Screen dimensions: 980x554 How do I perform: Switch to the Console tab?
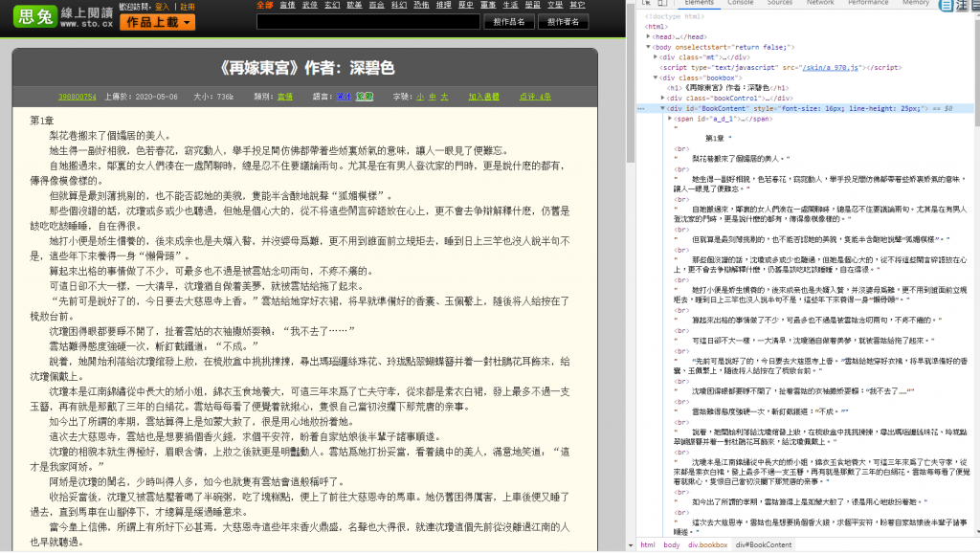740,3
